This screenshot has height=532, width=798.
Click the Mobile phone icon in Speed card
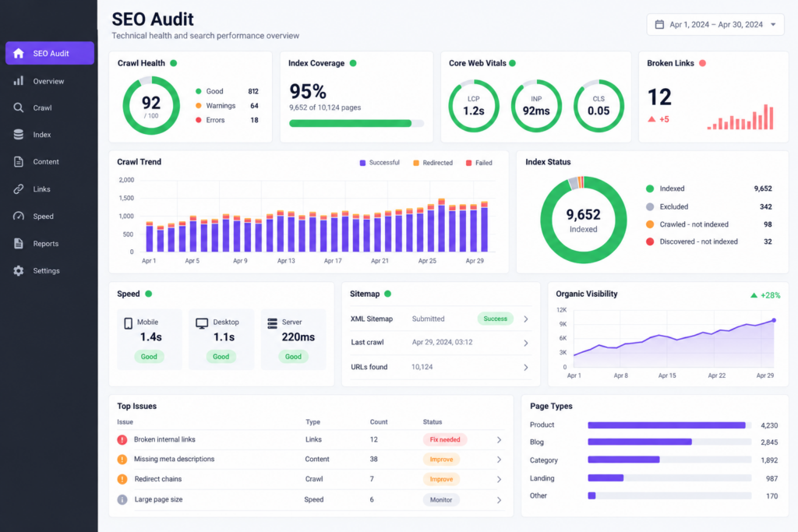pos(129,323)
